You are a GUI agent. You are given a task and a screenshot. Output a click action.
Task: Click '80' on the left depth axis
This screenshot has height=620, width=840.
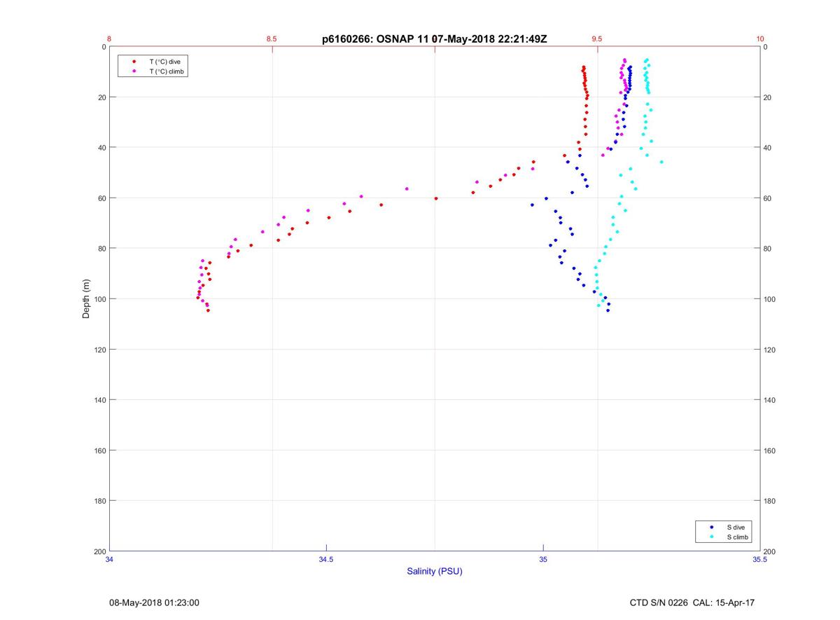(101, 249)
